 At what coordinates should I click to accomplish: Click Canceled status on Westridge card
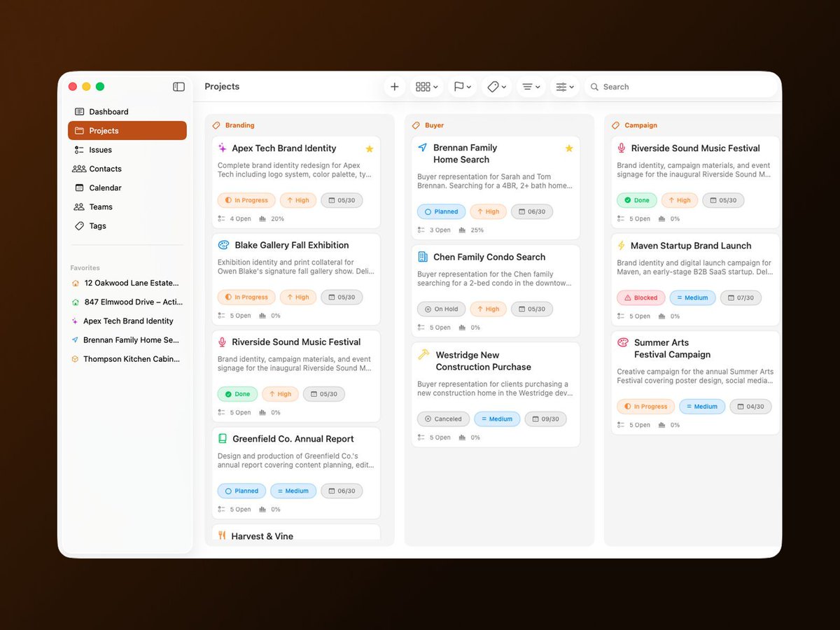click(x=443, y=419)
